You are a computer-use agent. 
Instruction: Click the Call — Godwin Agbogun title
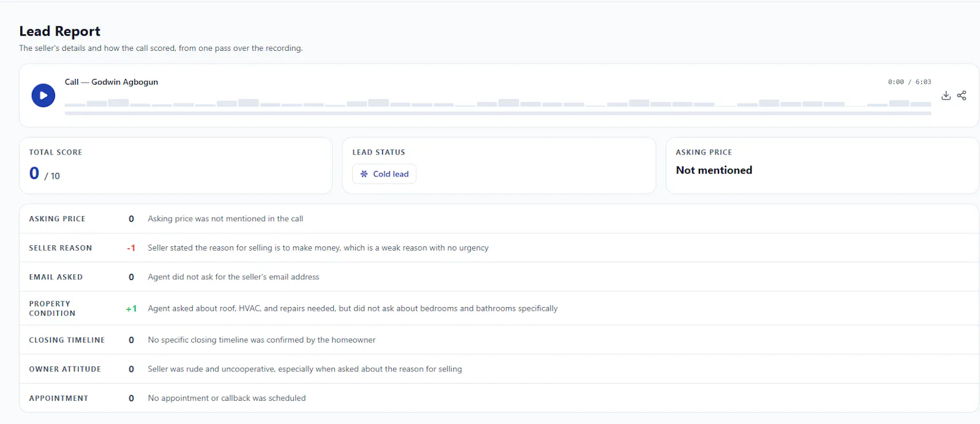pos(111,82)
